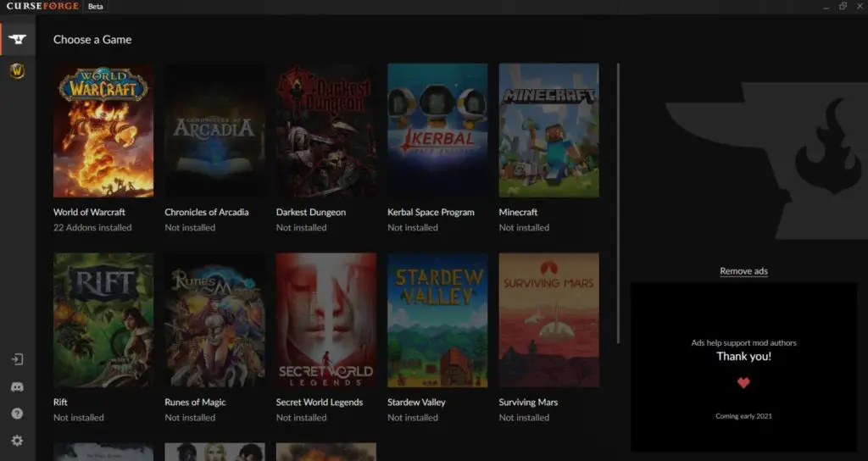Open the Kerbal Space Program cover
This screenshot has height=461, width=868.
point(437,130)
